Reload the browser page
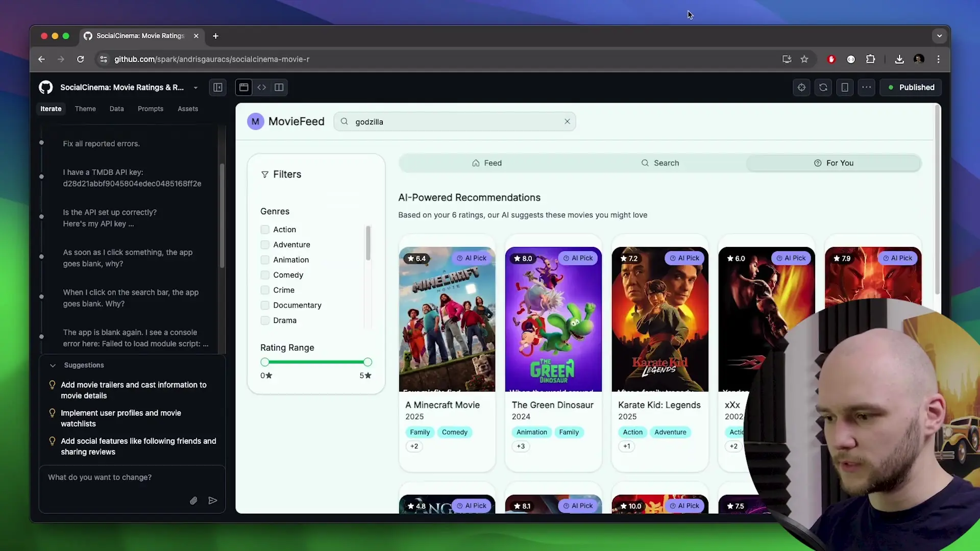 [x=80, y=59]
